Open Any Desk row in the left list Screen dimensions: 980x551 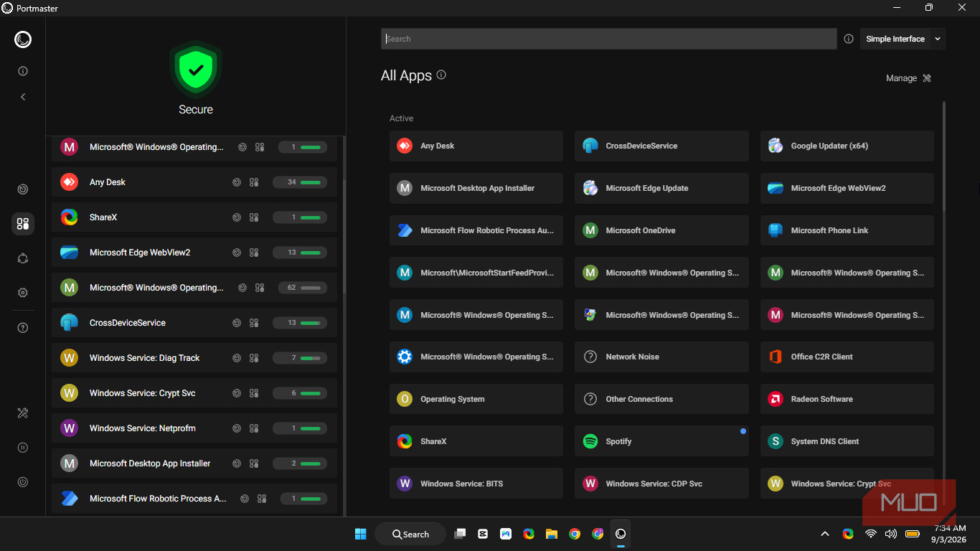(194, 182)
